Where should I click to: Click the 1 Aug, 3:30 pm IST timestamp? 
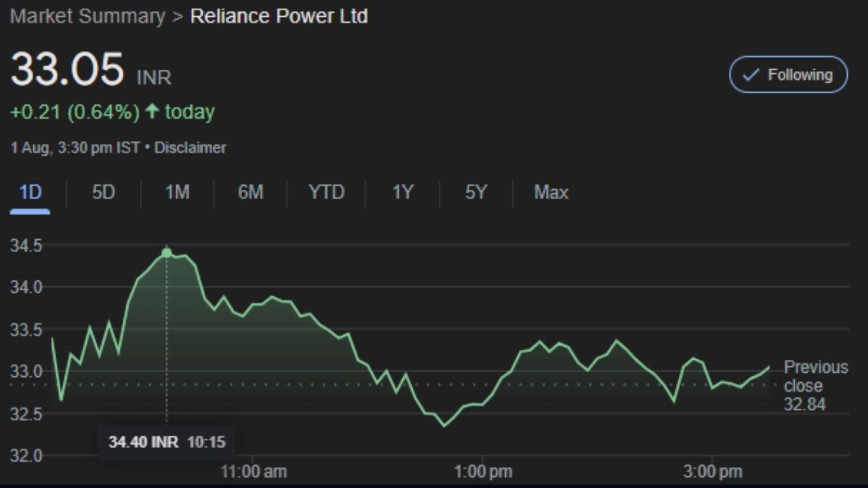pos(75,148)
